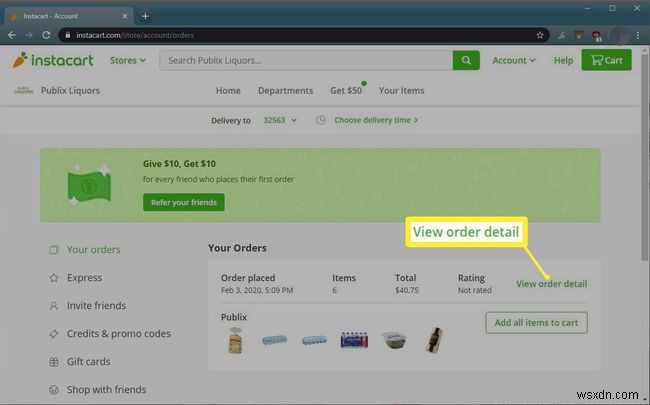650x405 pixels.
Task: Click the green search magnifier button
Action: pos(466,60)
